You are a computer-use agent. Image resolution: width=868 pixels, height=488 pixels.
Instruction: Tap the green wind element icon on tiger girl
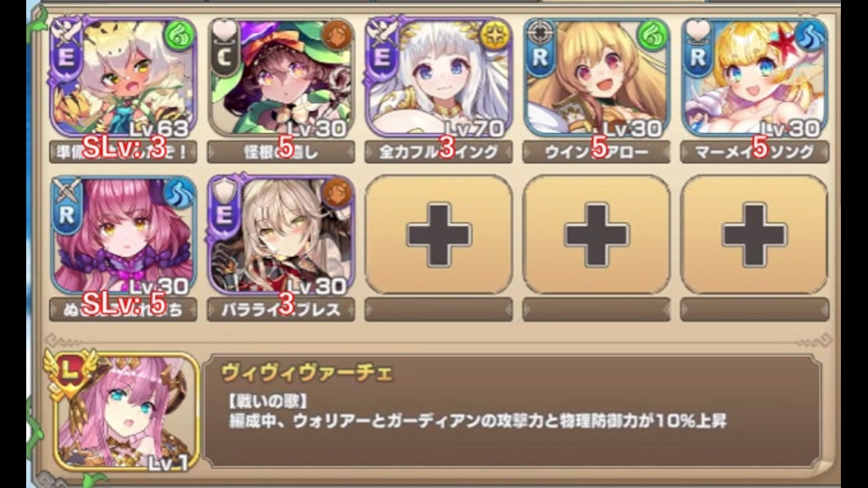click(x=178, y=35)
